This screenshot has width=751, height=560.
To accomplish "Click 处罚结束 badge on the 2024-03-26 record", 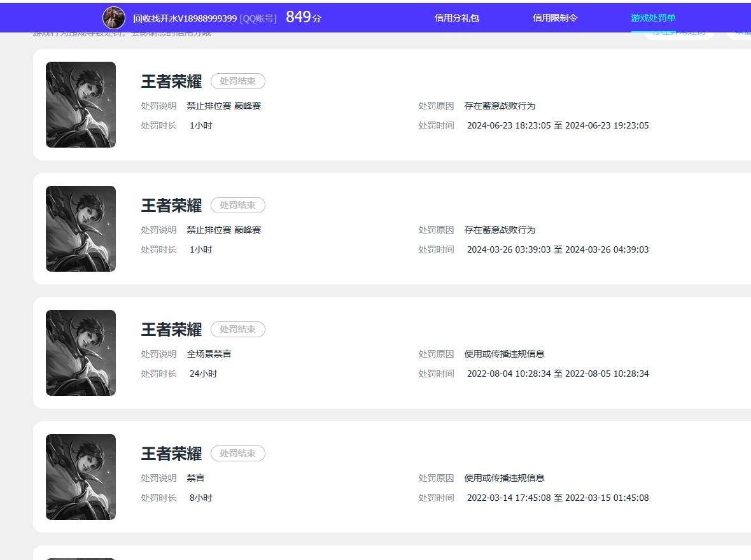I will tap(237, 205).
